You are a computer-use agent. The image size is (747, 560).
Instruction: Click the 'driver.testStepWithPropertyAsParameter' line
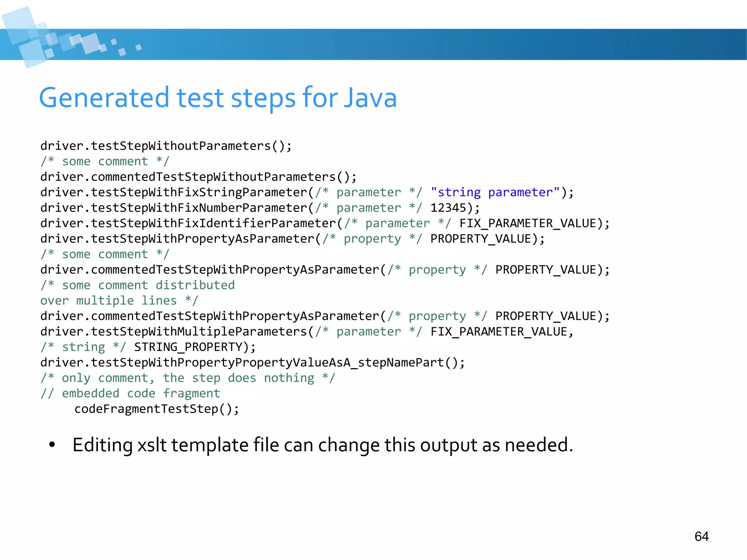click(x=293, y=239)
